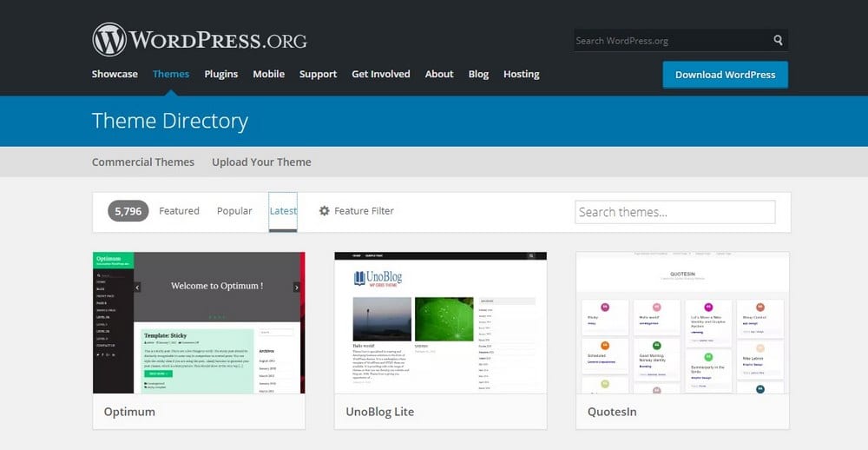Open the Optimum theme thumbnail
The image size is (868, 450).
[199, 322]
